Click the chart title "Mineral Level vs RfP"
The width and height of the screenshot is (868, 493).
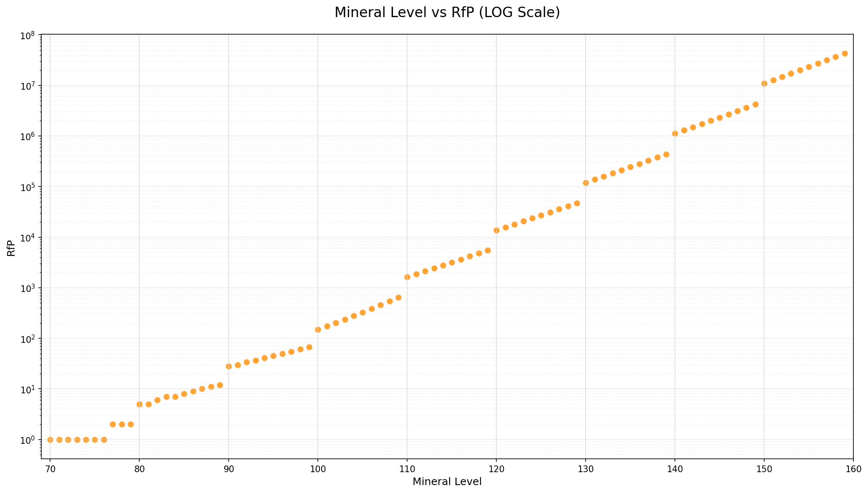tap(447, 13)
